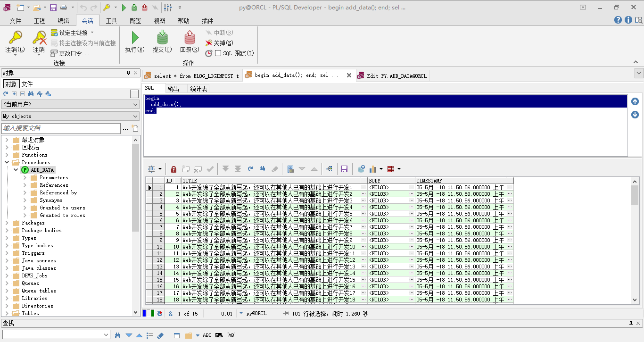Select the Granted to users tree item
The height and width of the screenshot is (342, 644).
tap(63, 208)
